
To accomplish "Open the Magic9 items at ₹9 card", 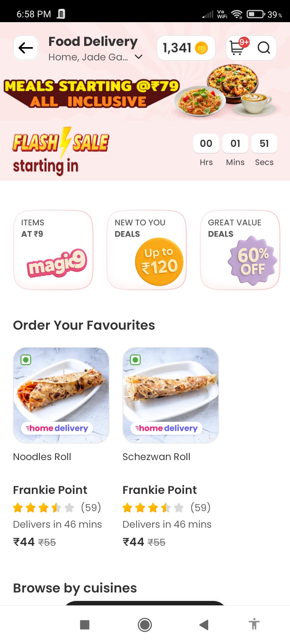I will 53,250.
